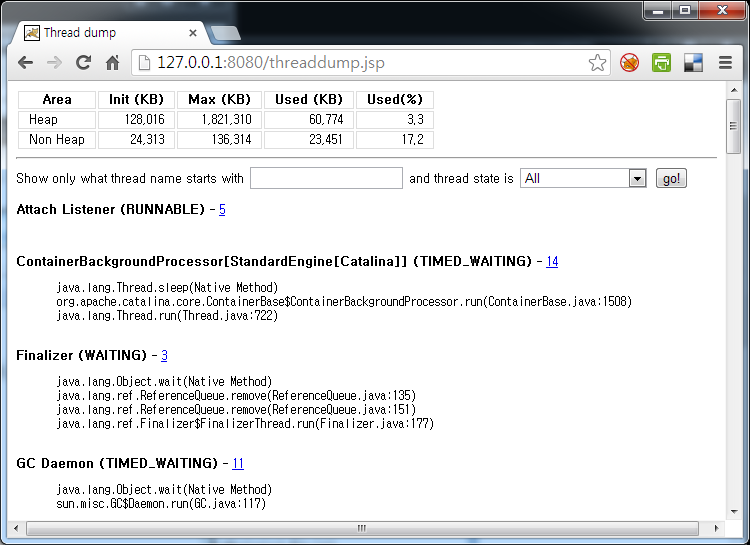Click the blue checkered extension icon
This screenshot has width=750, height=545.
pyautogui.click(x=693, y=63)
